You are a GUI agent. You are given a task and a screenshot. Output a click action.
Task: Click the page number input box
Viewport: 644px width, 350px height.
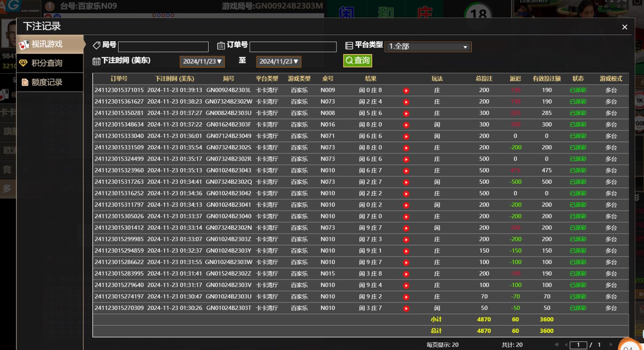578,345
